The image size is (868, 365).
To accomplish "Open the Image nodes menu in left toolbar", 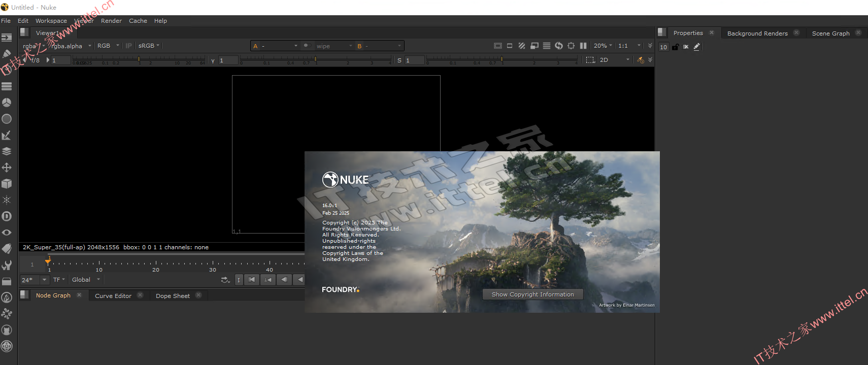I will pos(7,38).
